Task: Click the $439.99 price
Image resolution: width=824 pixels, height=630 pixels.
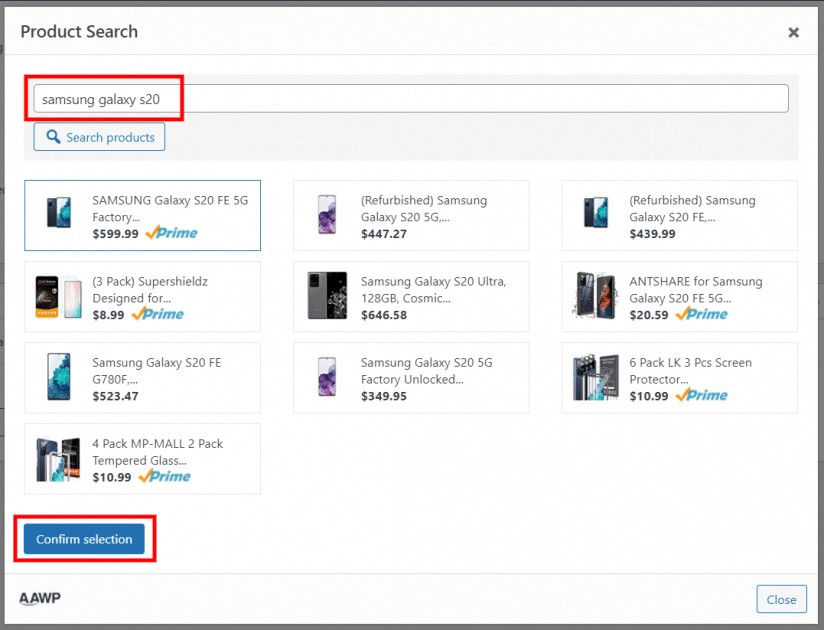Action: coord(653,234)
